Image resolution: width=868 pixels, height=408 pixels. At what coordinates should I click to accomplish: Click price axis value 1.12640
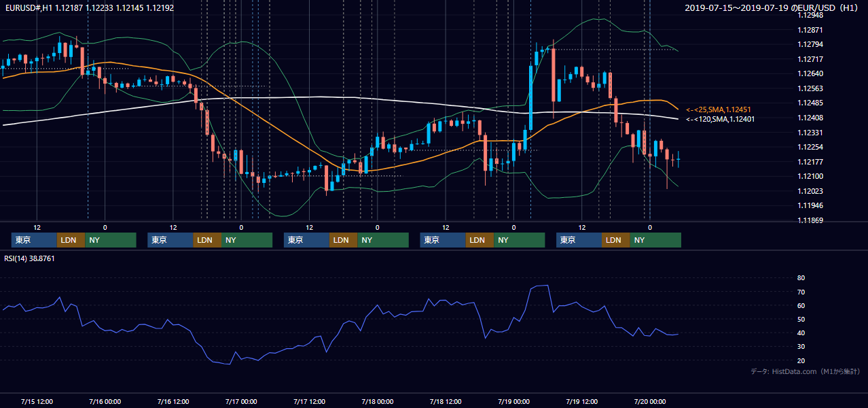pyautogui.click(x=810, y=73)
